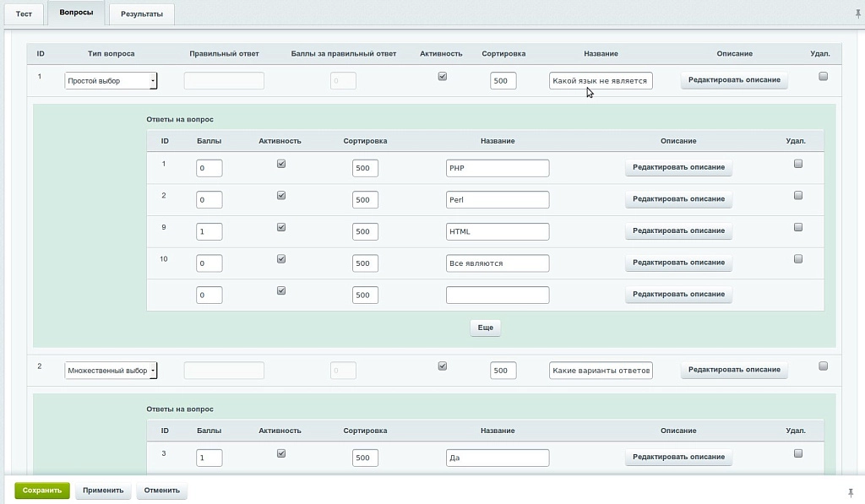The height and width of the screenshot is (504, 865).
Task: Edit description of the Perl answer
Action: (678, 199)
